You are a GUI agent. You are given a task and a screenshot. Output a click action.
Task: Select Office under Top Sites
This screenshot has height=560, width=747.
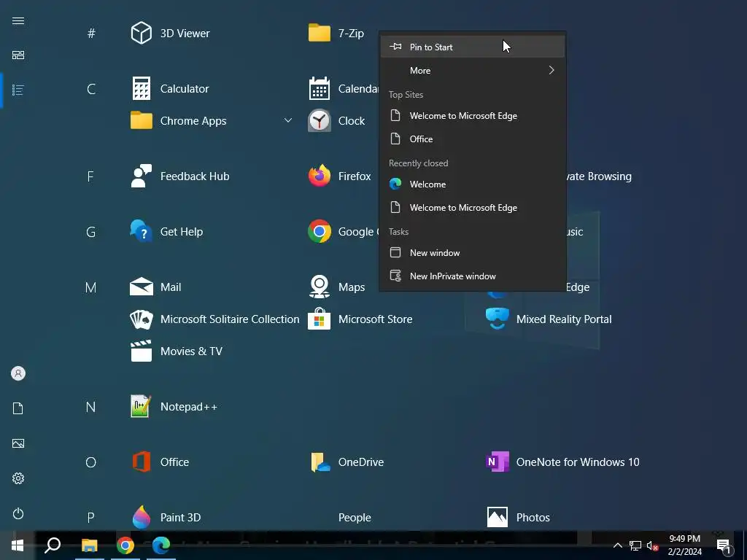coord(473,139)
